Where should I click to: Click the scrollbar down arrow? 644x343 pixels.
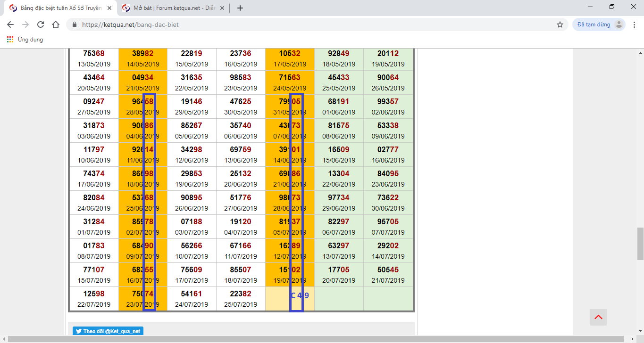(640, 332)
